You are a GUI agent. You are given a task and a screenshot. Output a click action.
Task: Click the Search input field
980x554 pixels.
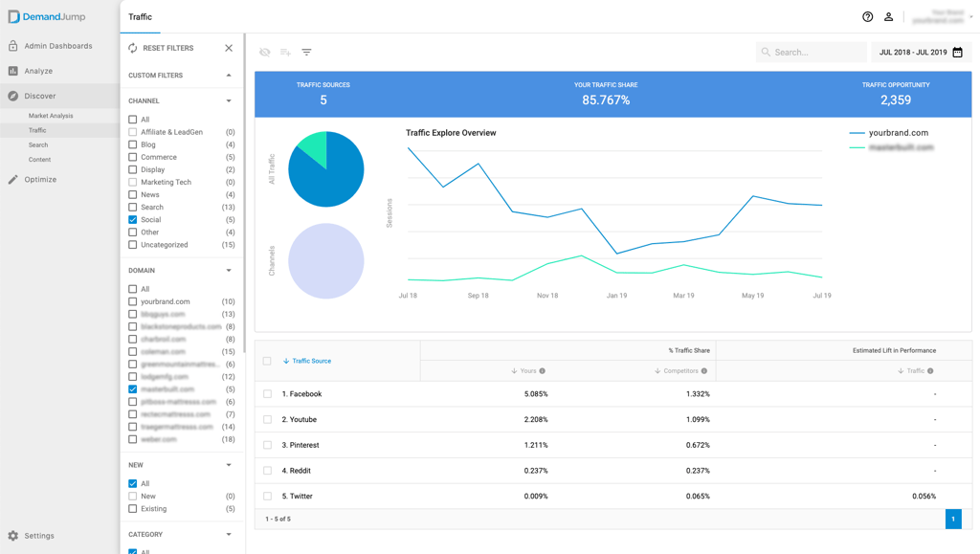pos(812,53)
